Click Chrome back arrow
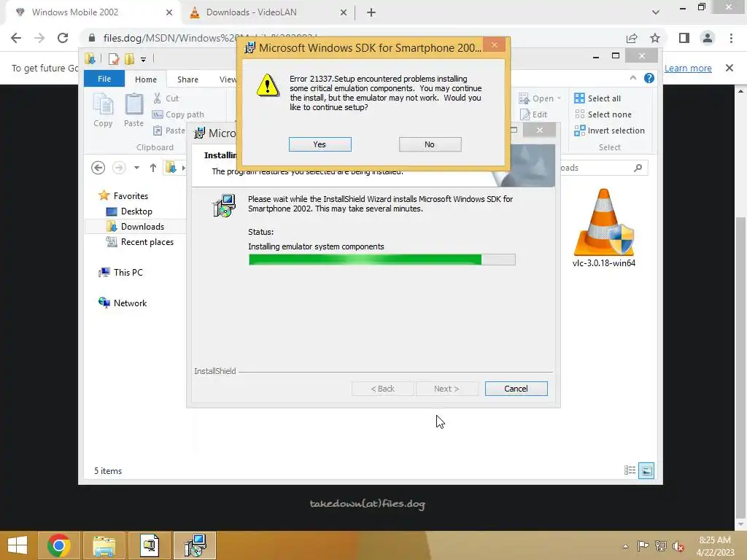 click(16, 38)
